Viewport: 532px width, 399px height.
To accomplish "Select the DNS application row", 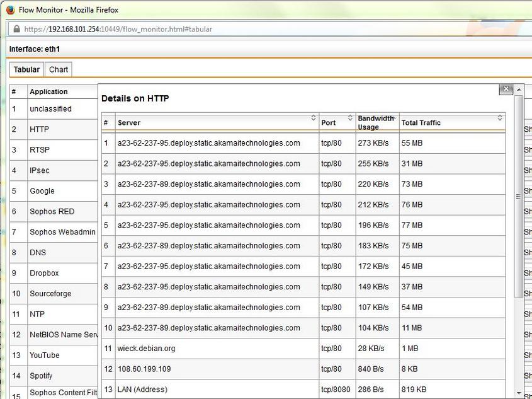I will pyautogui.click(x=54, y=253).
